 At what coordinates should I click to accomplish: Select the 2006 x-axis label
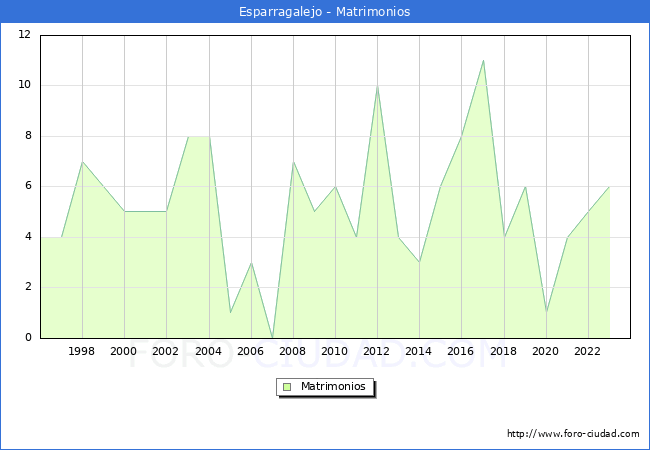(250, 351)
